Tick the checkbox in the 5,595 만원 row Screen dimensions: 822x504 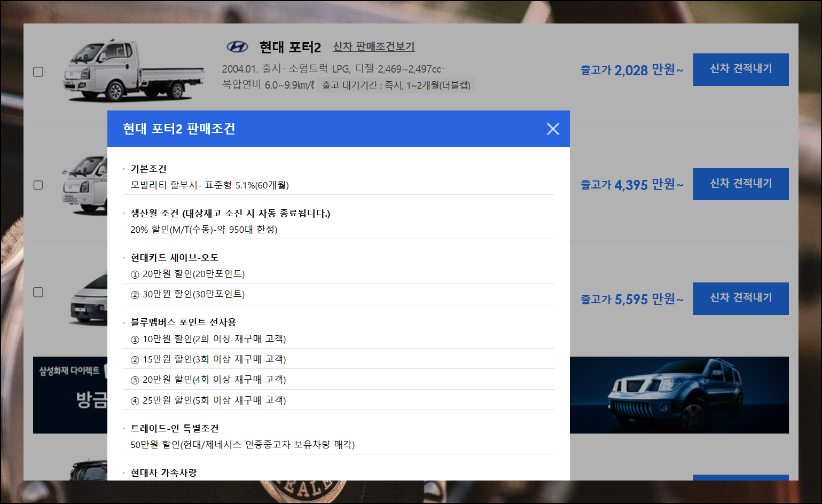tap(38, 292)
